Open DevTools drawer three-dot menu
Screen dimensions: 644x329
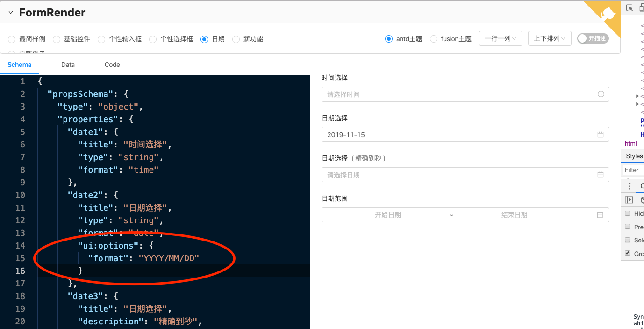pos(630,186)
